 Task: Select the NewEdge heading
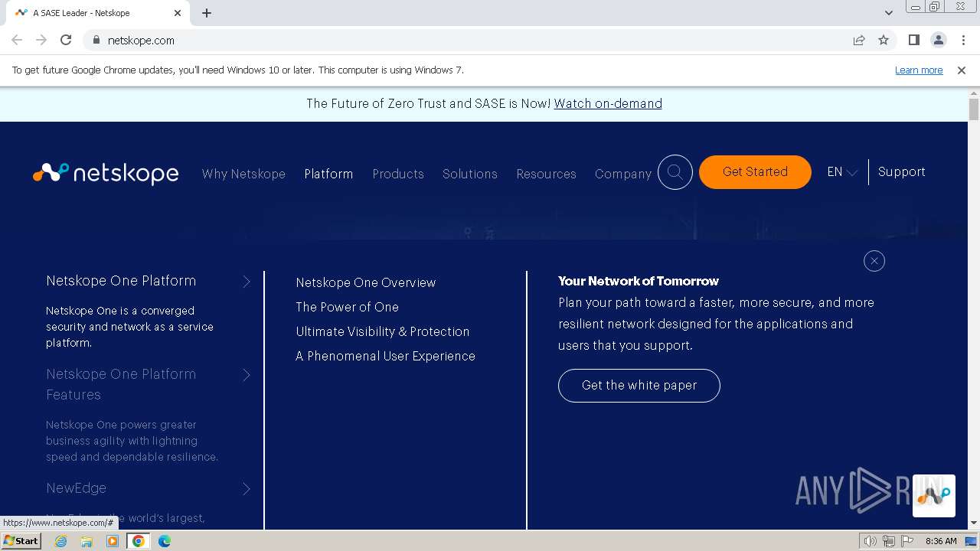[76, 488]
